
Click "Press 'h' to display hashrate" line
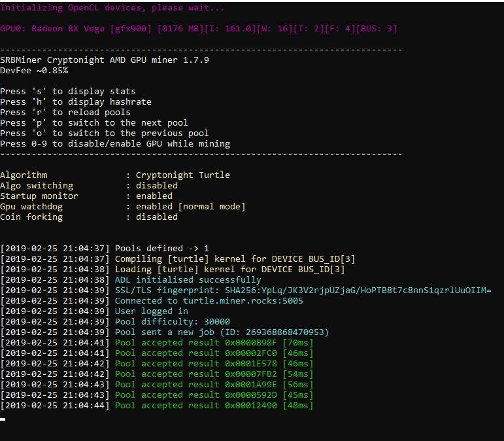(76, 102)
